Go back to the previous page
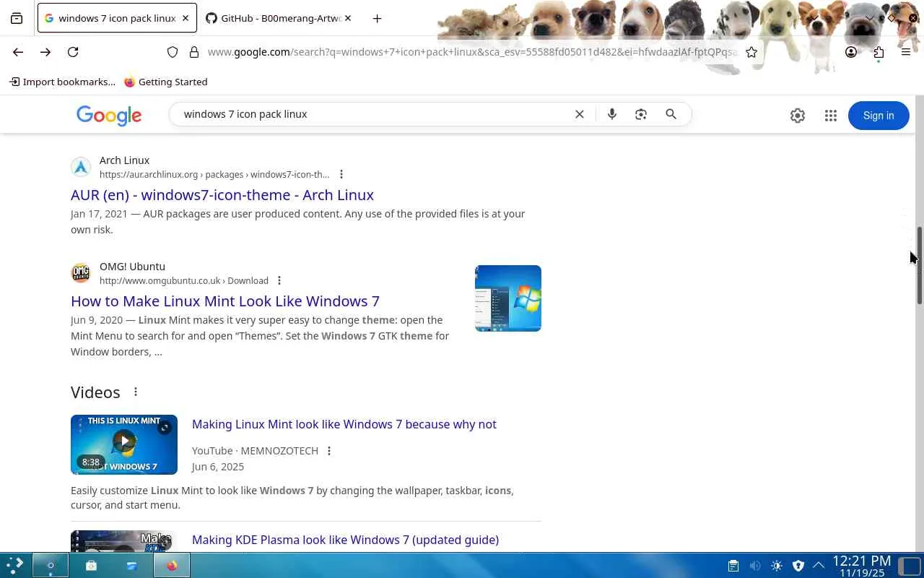The width and height of the screenshot is (924, 578). 18,52
